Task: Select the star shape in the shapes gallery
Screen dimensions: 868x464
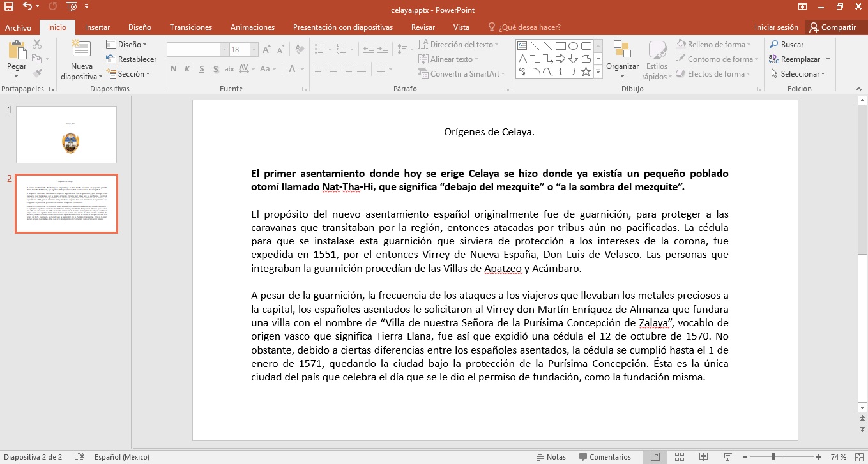Action: click(586, 71)
